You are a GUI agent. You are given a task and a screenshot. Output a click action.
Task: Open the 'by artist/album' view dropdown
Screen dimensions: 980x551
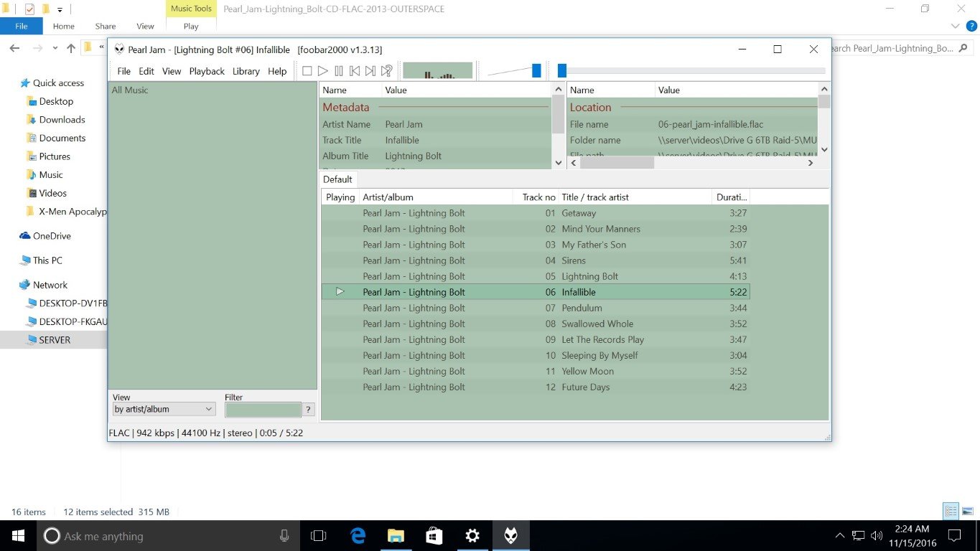click(164, 409)
